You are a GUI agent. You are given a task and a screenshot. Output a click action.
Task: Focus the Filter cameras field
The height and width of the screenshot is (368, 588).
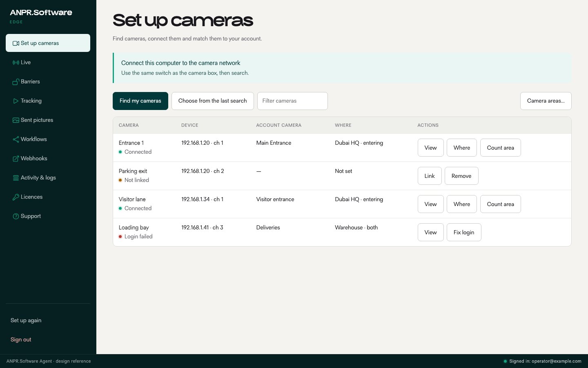(x=292, y=101)
